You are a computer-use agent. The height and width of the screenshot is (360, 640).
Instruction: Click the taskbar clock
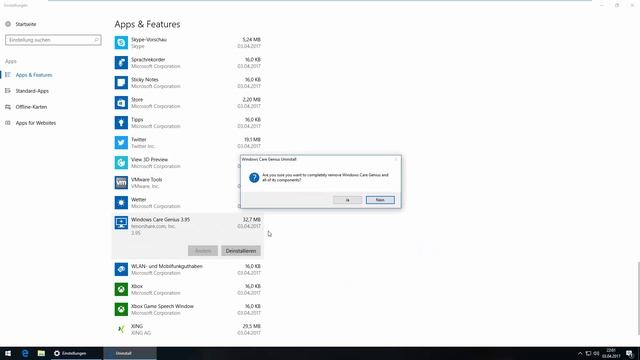[x=611, y=353]
